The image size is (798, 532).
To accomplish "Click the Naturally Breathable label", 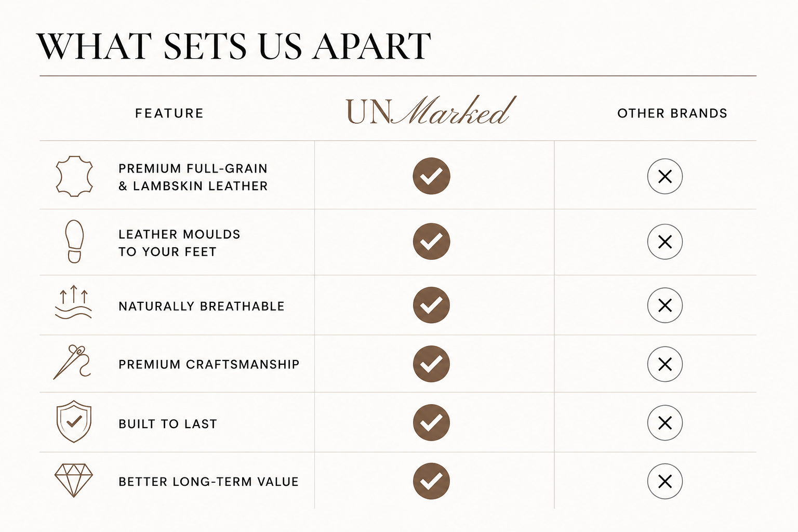I will point(202,307).
